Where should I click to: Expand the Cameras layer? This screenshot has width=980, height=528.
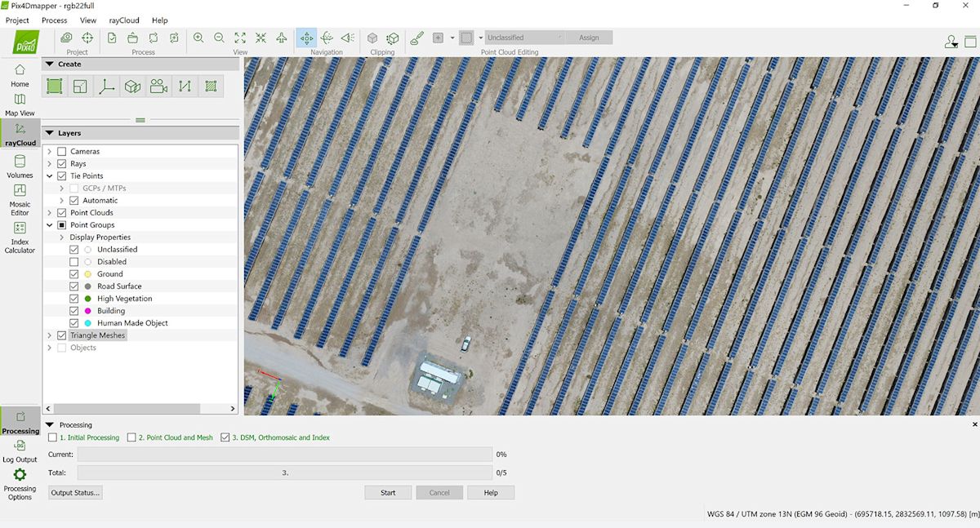point(50,151)
